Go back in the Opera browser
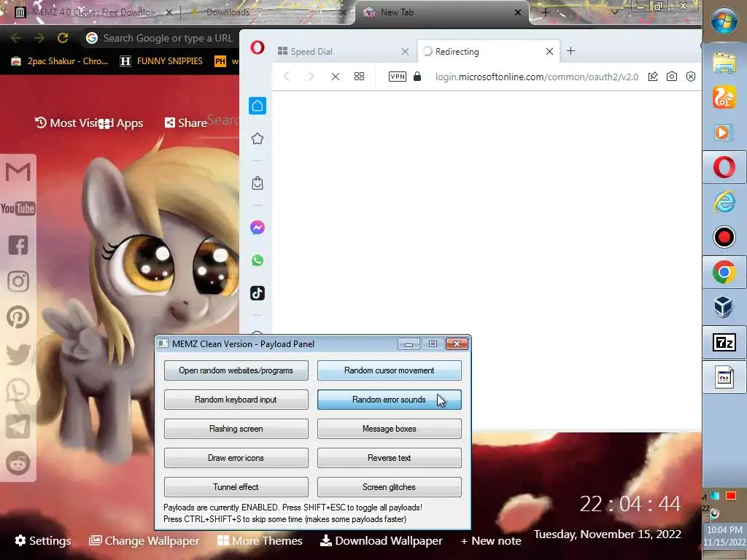Viewport: 747px width, 560px height. click(286, 77)
